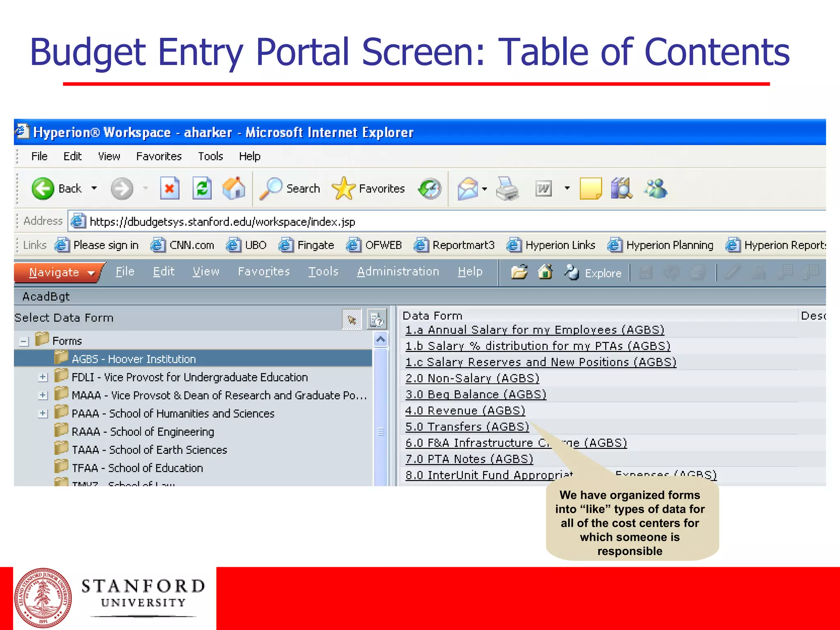Click the Workspace Home page icon
The image size is (840, 630).
pos(545,272)
